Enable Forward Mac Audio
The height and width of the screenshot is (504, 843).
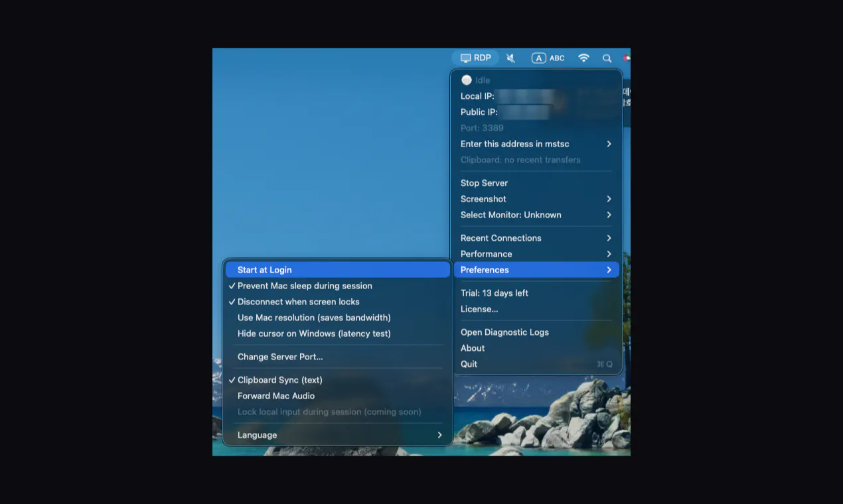click(x=338, y=396)
